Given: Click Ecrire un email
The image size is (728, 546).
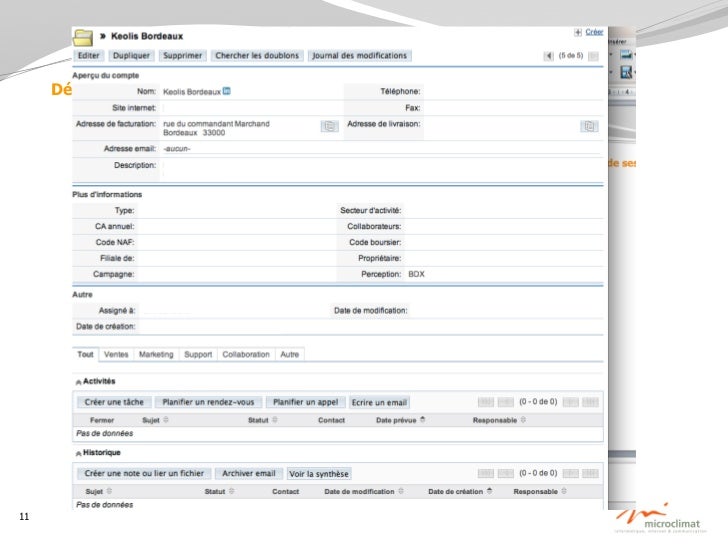Looking at the screenshot, I should pyautogui.click(x=379, y=403).
